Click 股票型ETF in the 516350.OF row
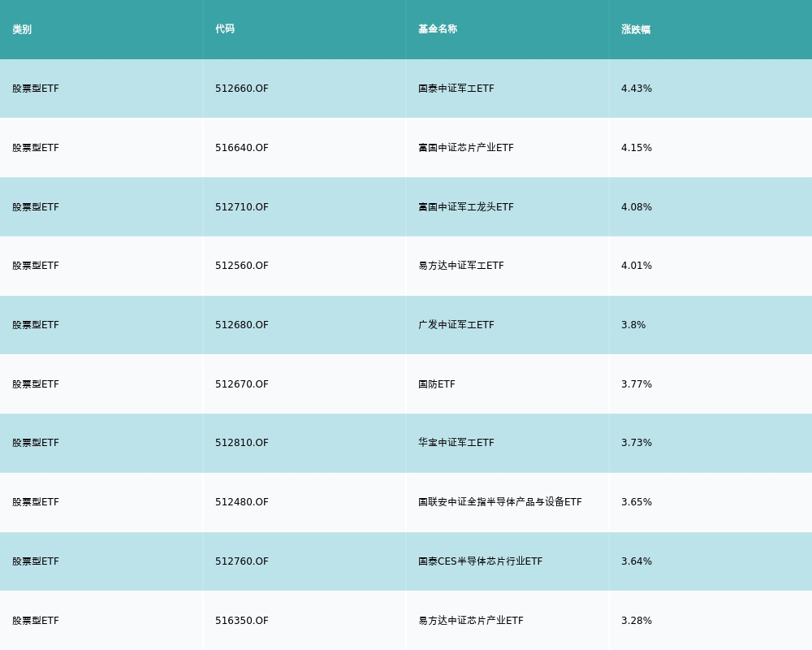812x650 pixels. pyautogui.click(x=36, y=621)
